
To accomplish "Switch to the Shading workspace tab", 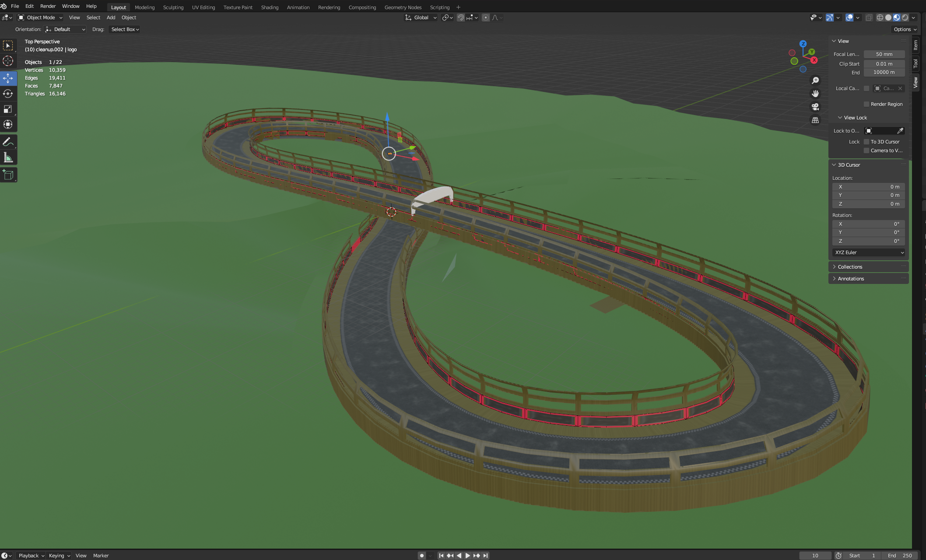I will 270,7.
